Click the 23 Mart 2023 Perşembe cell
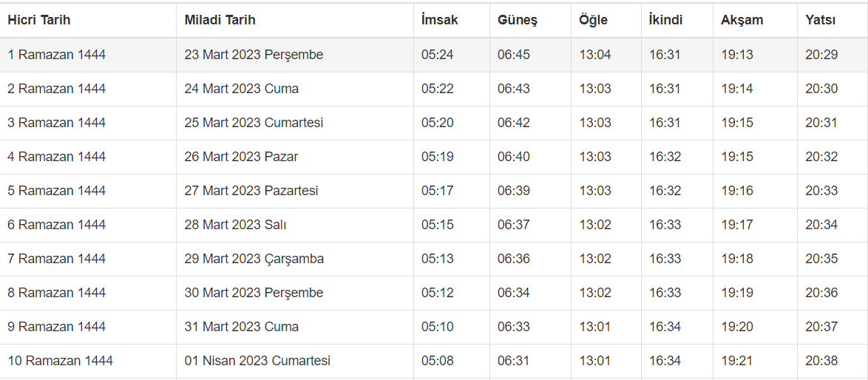The image size is (868, 380). pyautogui.click(x=254, y=55)
